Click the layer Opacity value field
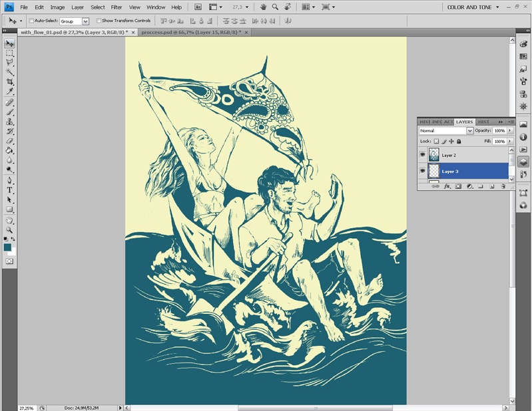Image resolution: width=532 pixels, height=411 pixels. click(x=499, y=131)
